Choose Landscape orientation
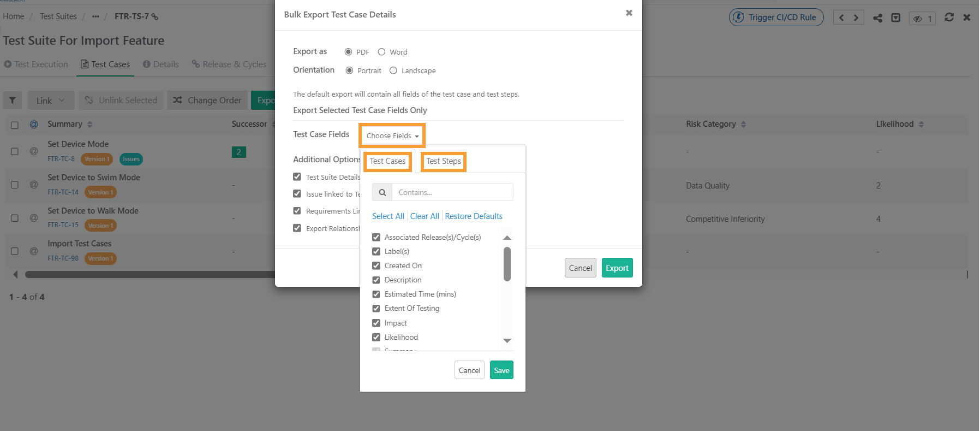This screenshot has height=431, width=980. (x=393, y=70)
